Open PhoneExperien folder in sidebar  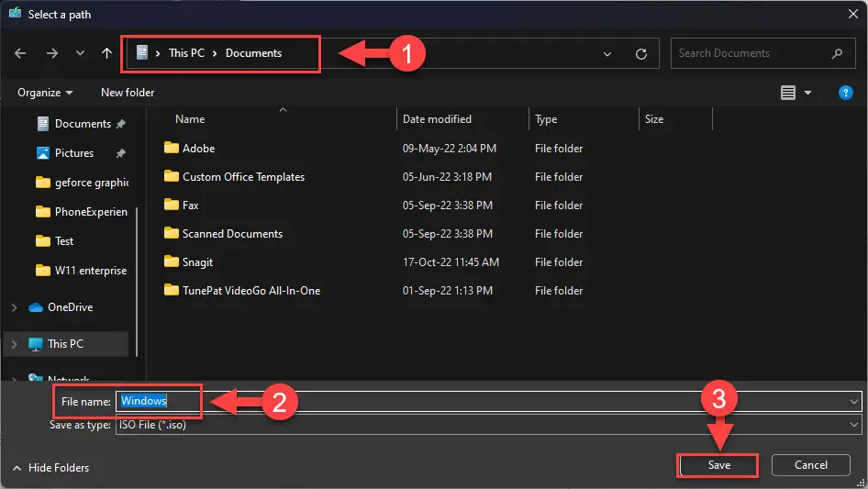tap(91, 212)
